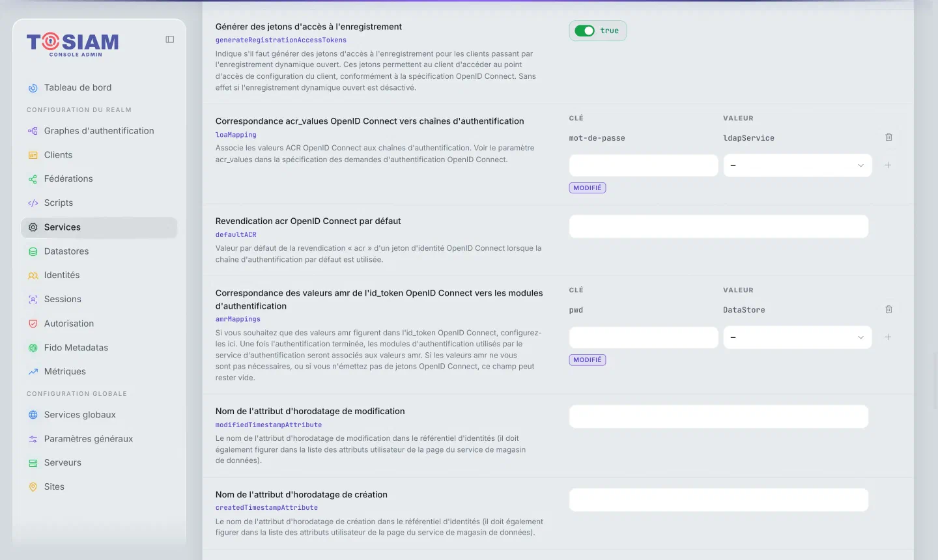
Task: Click the Tableau de bord icon
Action: 33,88
